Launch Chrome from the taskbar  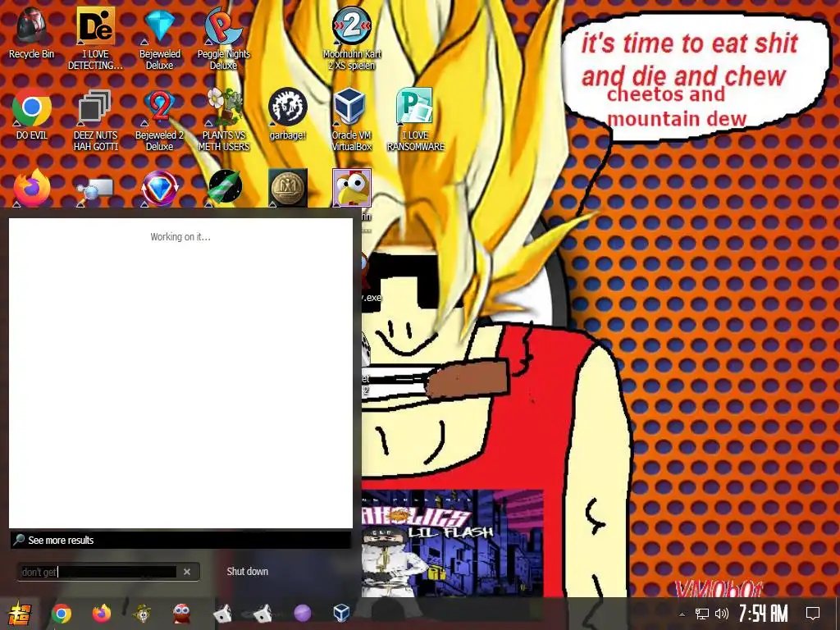tap(61, 614)
